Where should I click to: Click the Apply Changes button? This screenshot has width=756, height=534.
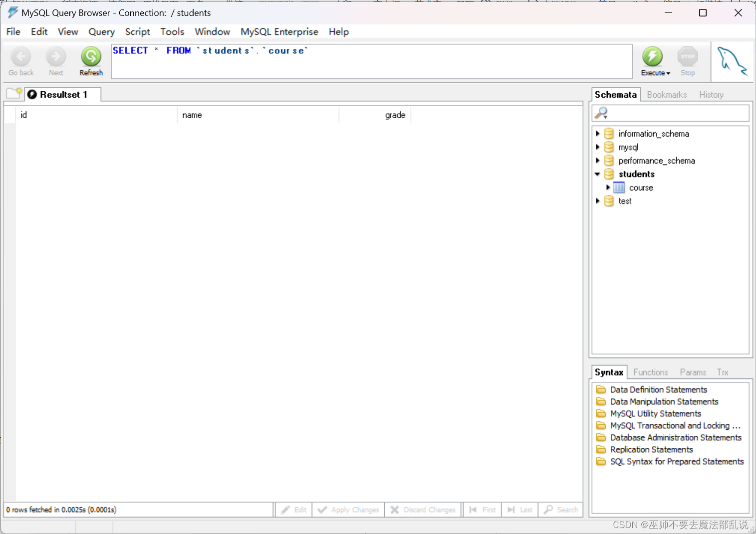coord(348,509)
